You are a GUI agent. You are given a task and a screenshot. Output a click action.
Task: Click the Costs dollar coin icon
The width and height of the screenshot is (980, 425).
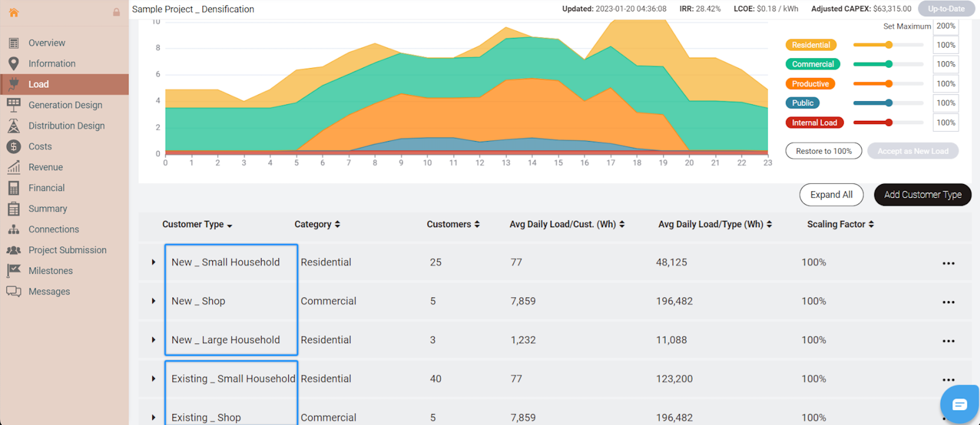[14, 146]
